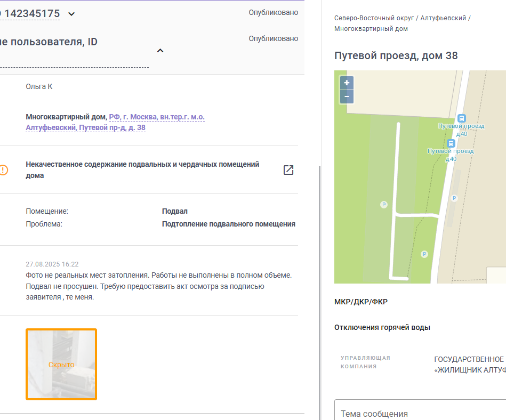
Task: Click the first Опубликовано status label
Action: tap(274, 12)
